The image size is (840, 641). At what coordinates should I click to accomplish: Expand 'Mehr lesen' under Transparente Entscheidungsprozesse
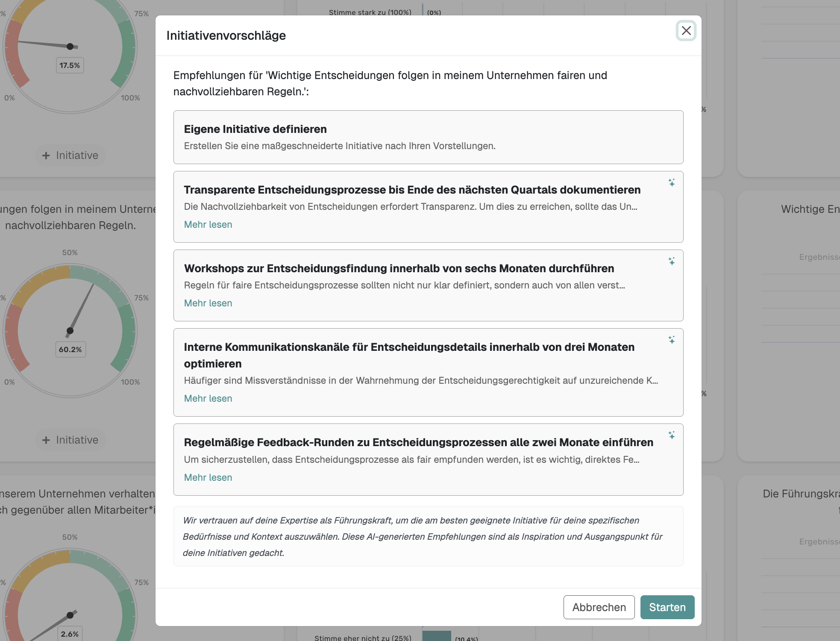point(208,225)
